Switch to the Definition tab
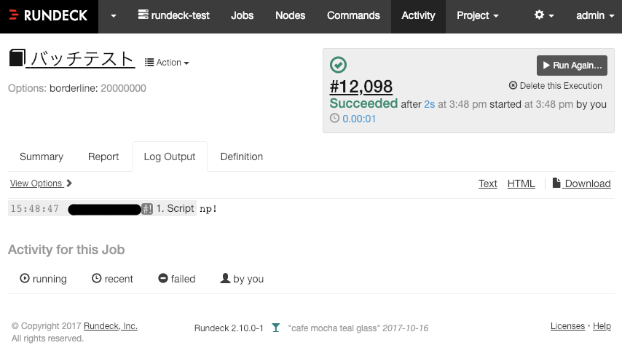Viewport: 622px width, 364px height. pos(241,157)
